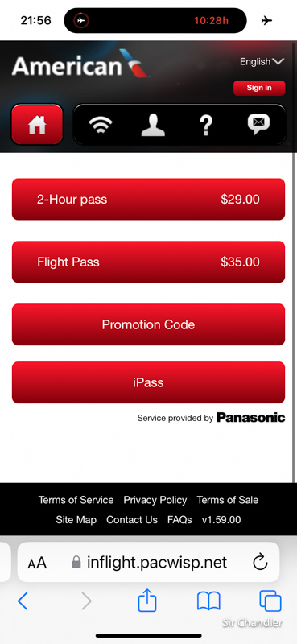
Task: Select the iPass option
Action: (x=148, y=382)
